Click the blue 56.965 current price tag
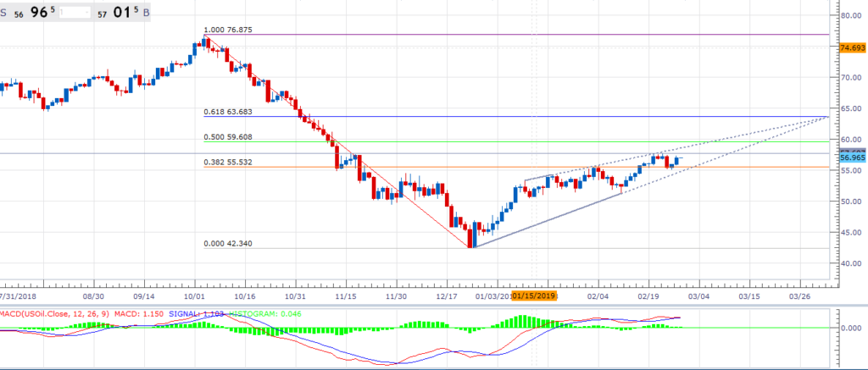 (850, 157)
